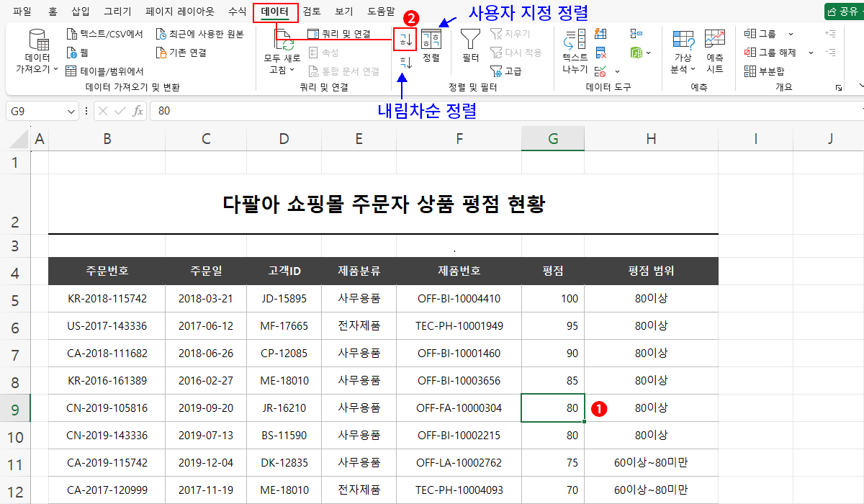Select cell TEC-PH-10001949
This screenshot has height=504, width=864.
click(x=459, y=326)
